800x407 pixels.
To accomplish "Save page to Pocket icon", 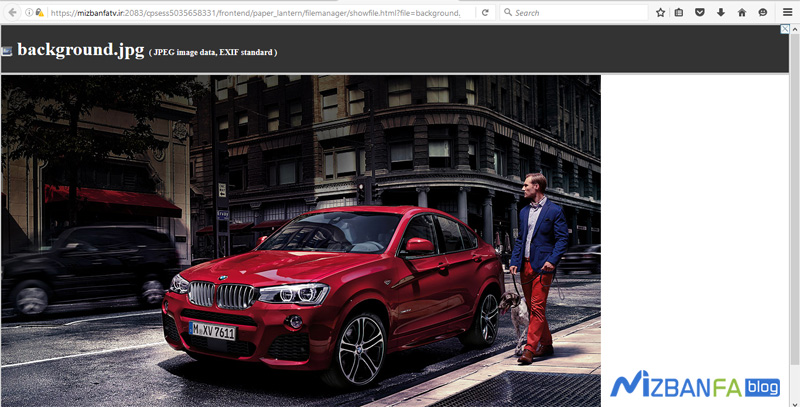I will [x=700, y=12].
